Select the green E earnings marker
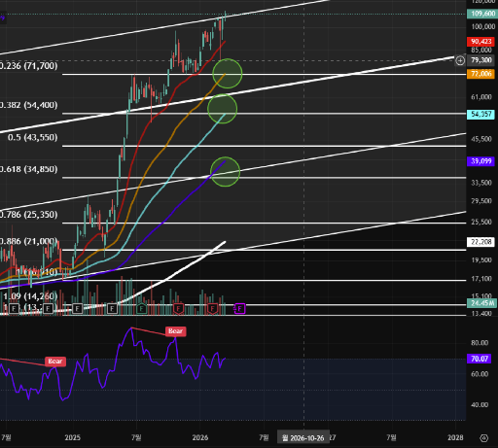 [141, 309]
